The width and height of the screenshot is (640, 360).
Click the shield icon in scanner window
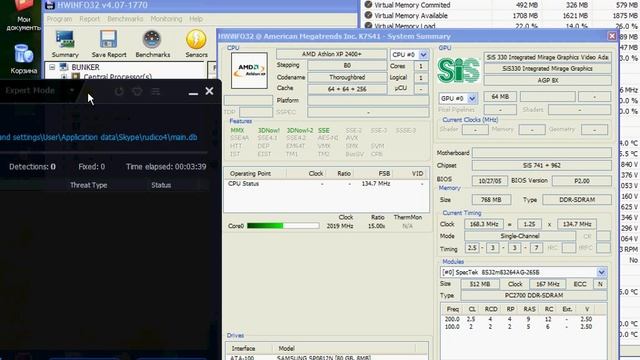click(x=138, y=91)
